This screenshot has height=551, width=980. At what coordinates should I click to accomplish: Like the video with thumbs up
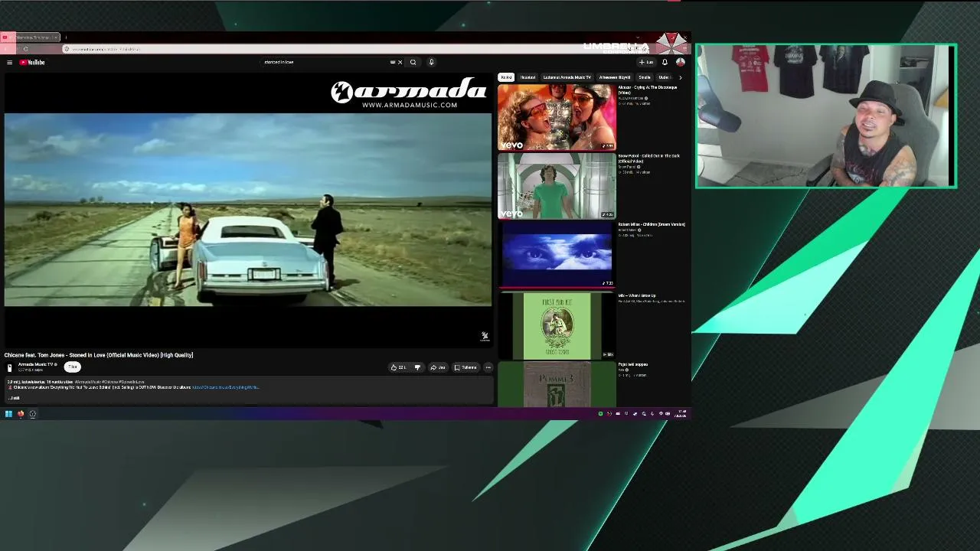coord(398,367)
